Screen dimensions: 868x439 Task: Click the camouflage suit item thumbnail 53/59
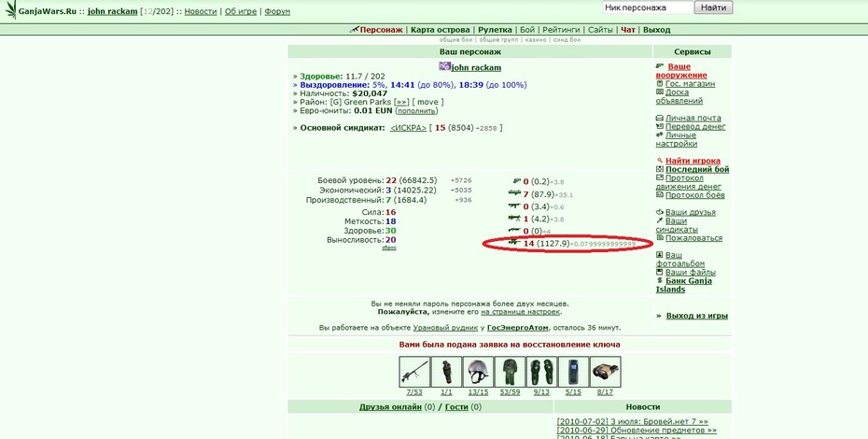(x=510, y=372)
